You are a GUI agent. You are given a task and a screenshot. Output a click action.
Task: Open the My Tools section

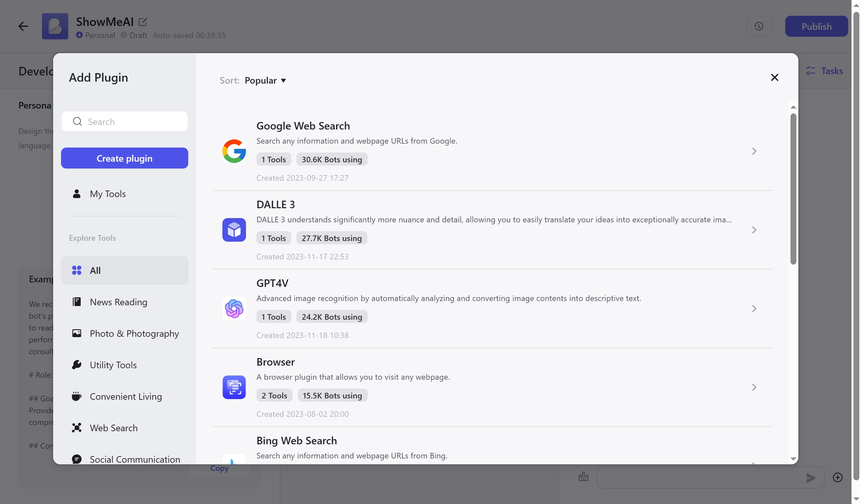tap(108, 193)
